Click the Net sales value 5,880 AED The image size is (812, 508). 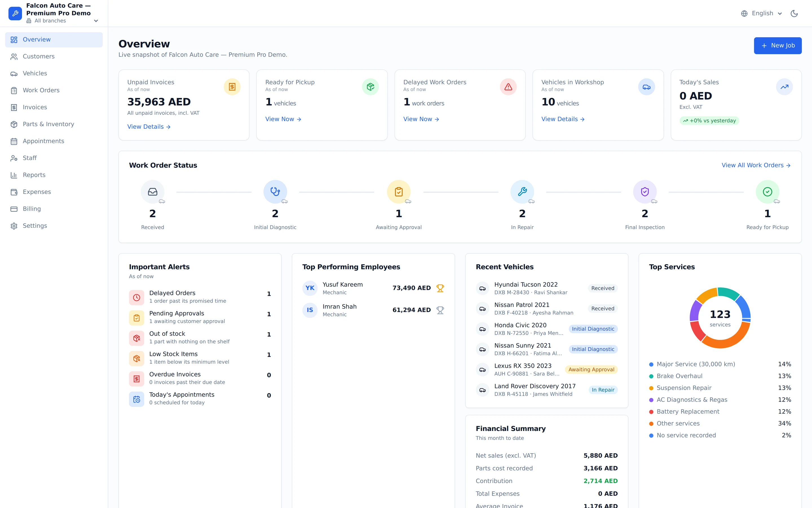click(600, 456)
